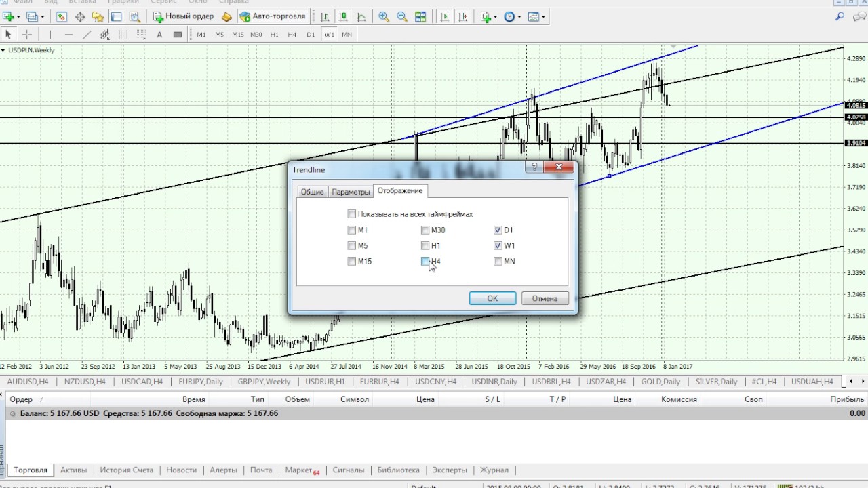This screenshot has width=868, height=488.
Task: Expand the profiles dropdown arrow
Action: coord(42,16)
